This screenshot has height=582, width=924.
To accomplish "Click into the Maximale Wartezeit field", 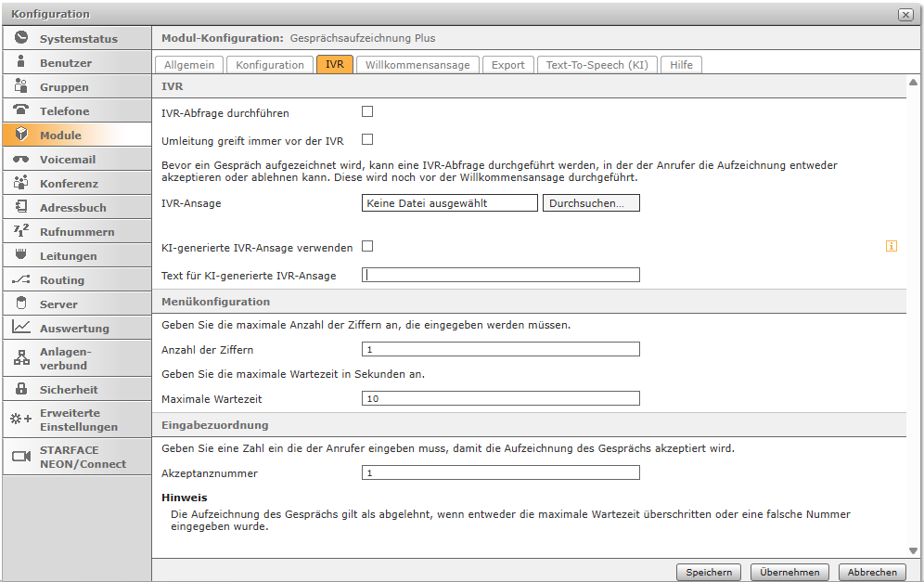I will click(x=500, y=398).
